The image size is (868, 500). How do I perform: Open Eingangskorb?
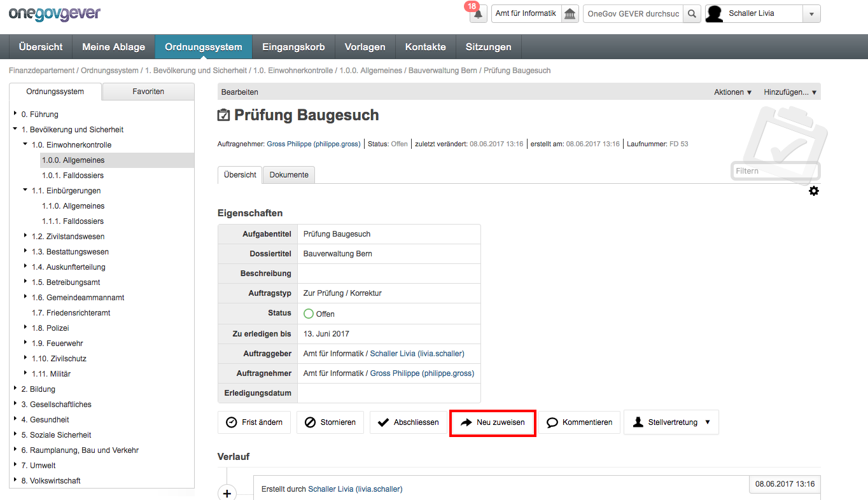pos(293,47)
